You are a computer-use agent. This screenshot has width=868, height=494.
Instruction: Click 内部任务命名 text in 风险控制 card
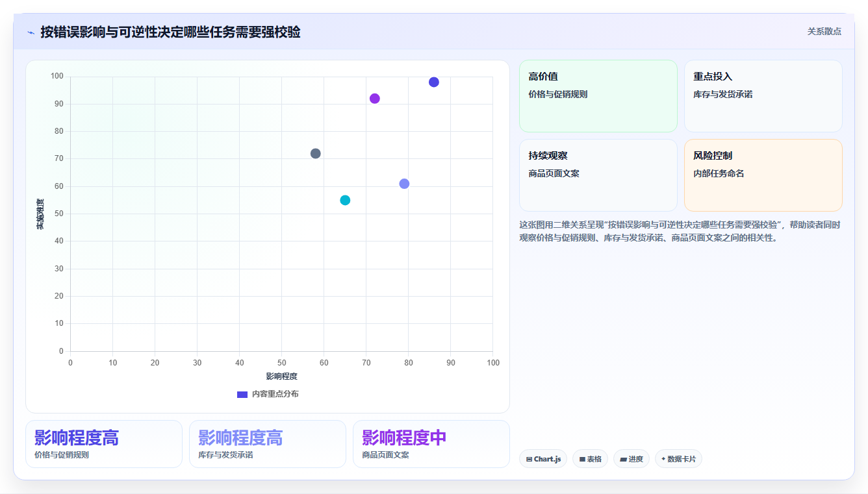click(x=719, y=173)
